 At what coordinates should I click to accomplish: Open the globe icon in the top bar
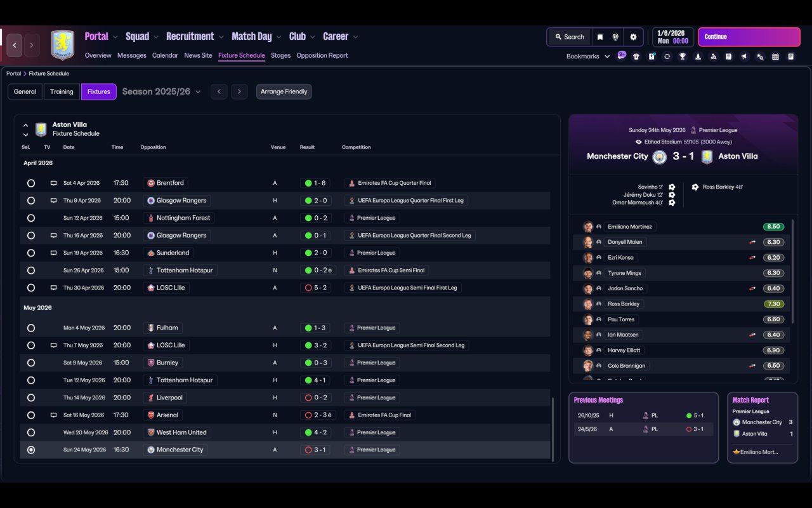click(615, 37)
